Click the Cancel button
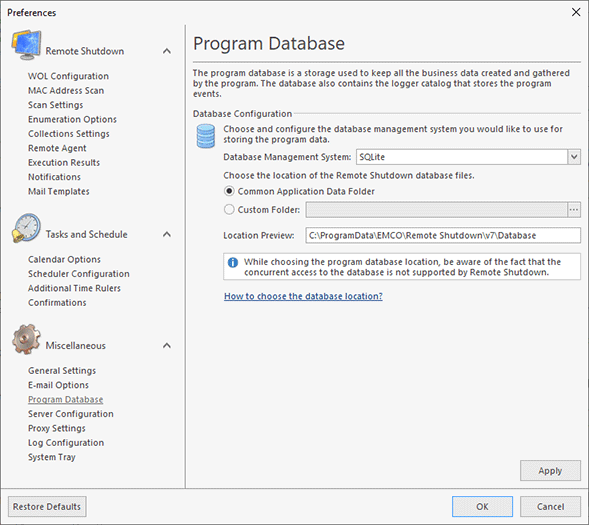 click(550, 507)
